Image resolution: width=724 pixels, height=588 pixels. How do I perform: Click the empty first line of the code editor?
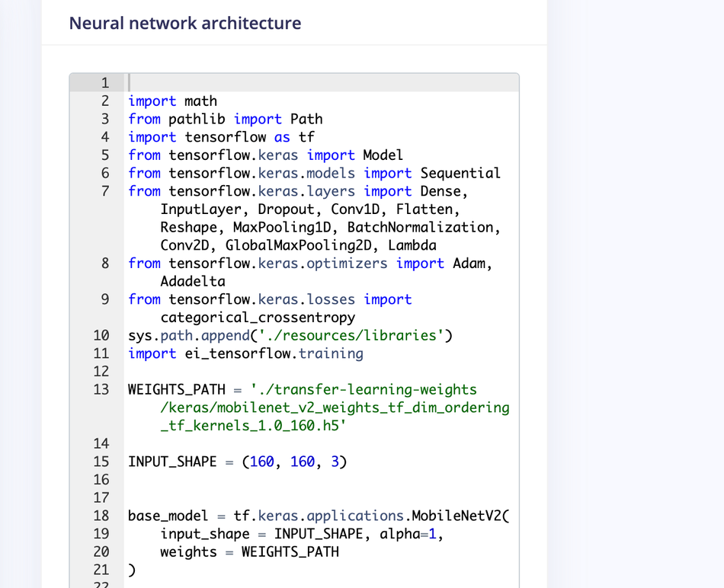click(x=322, y=82)
